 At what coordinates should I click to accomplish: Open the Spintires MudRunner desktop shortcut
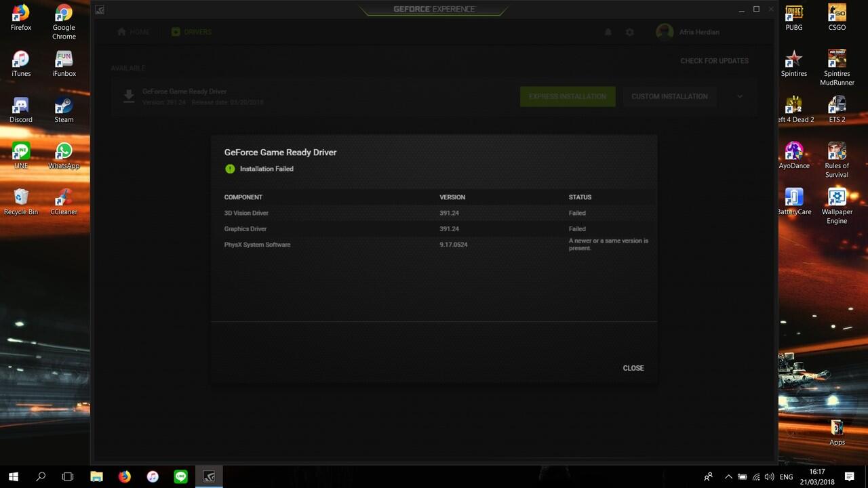837,68
